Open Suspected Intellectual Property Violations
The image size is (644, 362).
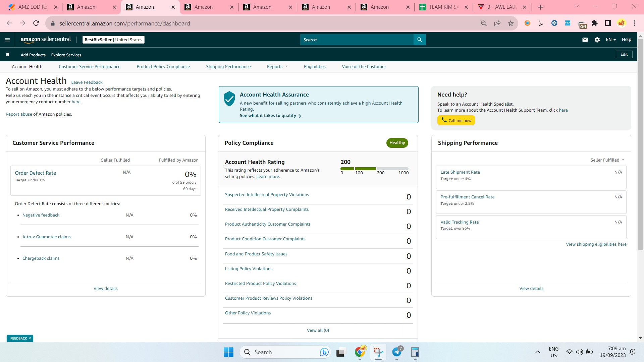(267, 195)
